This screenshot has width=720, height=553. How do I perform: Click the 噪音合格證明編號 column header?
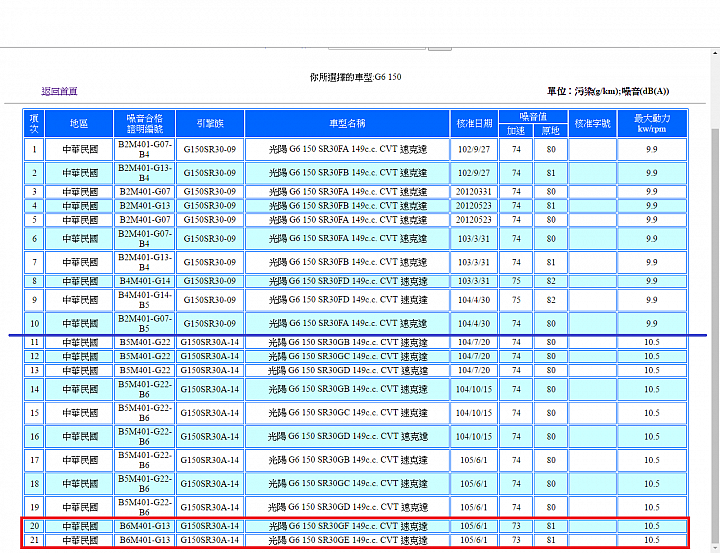click(144, 123)
